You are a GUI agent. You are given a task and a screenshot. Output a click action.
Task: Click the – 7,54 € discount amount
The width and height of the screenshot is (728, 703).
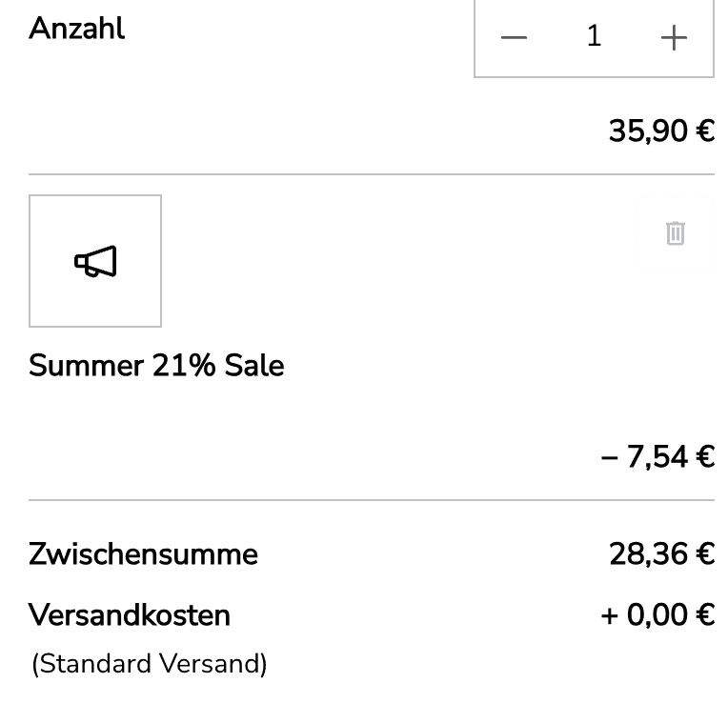click(x=657, y=456)
